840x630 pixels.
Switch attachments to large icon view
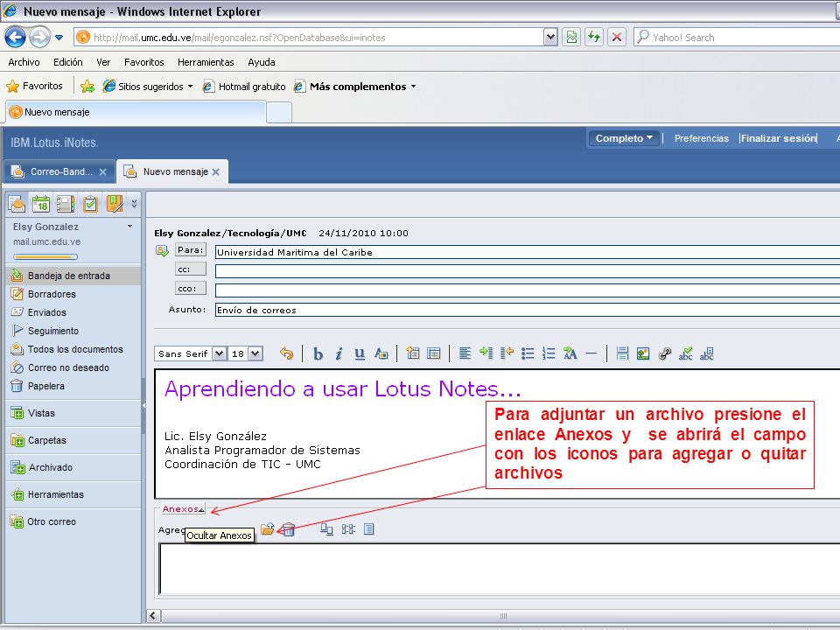326,529
